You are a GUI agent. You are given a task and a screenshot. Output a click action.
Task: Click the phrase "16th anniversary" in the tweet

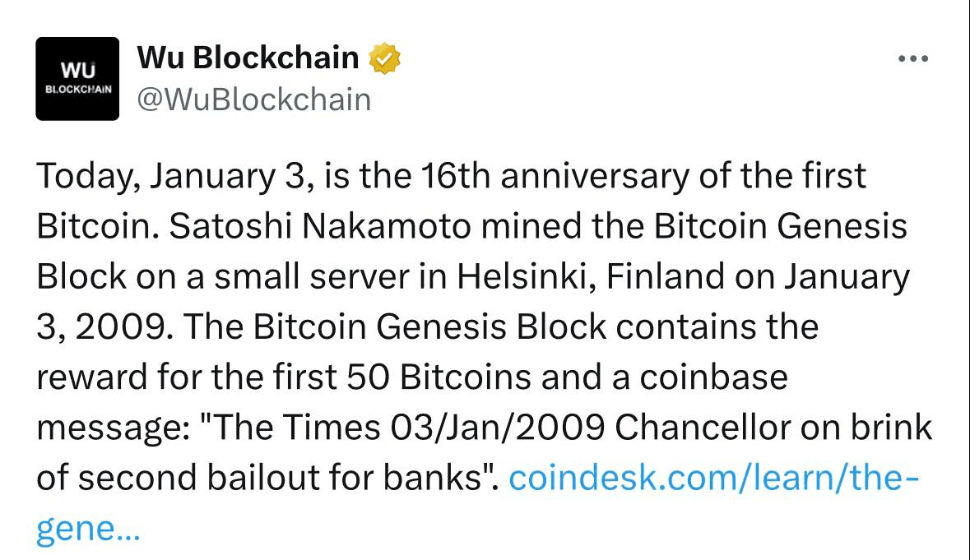[x=555, y=175]
